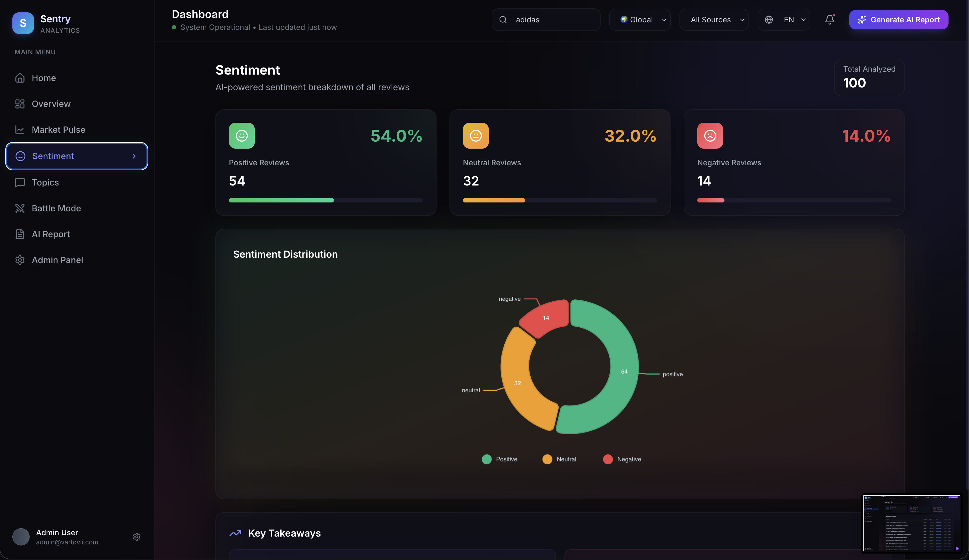This screenshot has width=969, height=560.
Task: Click the search field containing adidas
Action: 554,20
